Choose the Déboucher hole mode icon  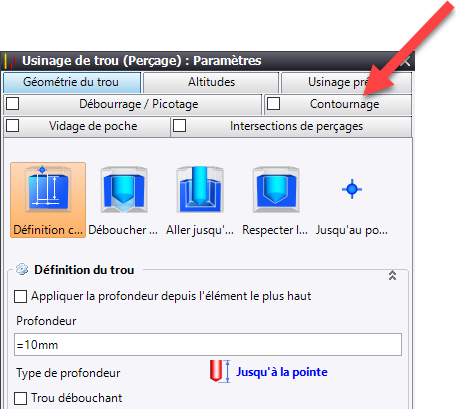[x=124, y=190]
